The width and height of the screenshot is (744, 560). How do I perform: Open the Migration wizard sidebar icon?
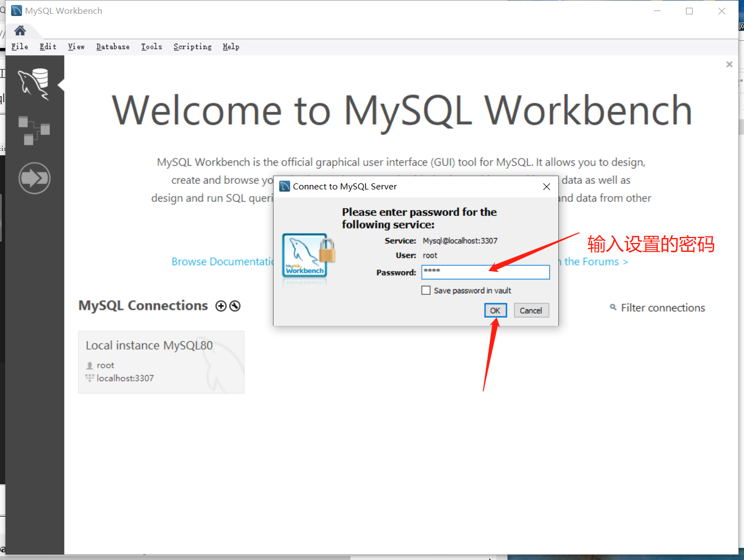coord(34,178)
